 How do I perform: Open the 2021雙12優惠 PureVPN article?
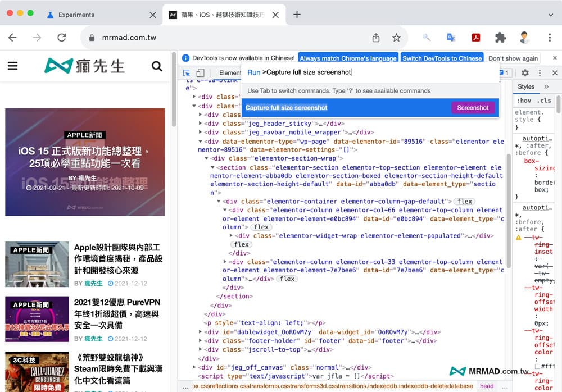coord(117,314)
